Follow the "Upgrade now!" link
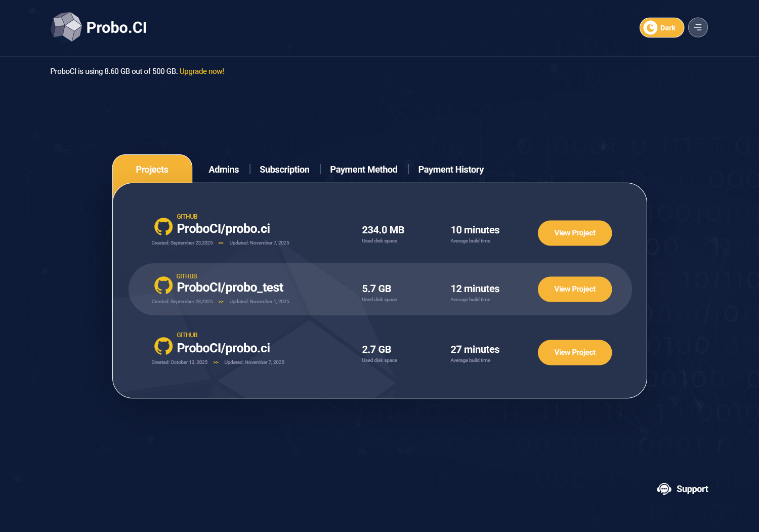 pyautogui.click(x=202, y=71)
